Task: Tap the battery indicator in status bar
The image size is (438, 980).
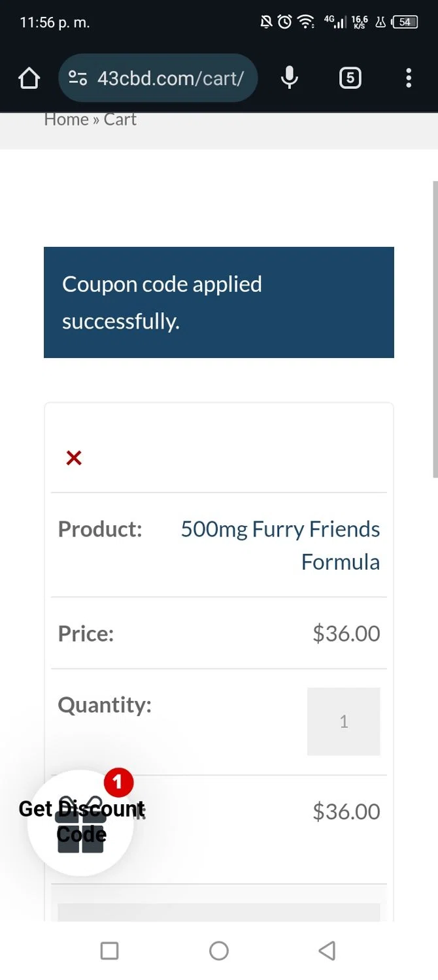Action: pos(405,22)
